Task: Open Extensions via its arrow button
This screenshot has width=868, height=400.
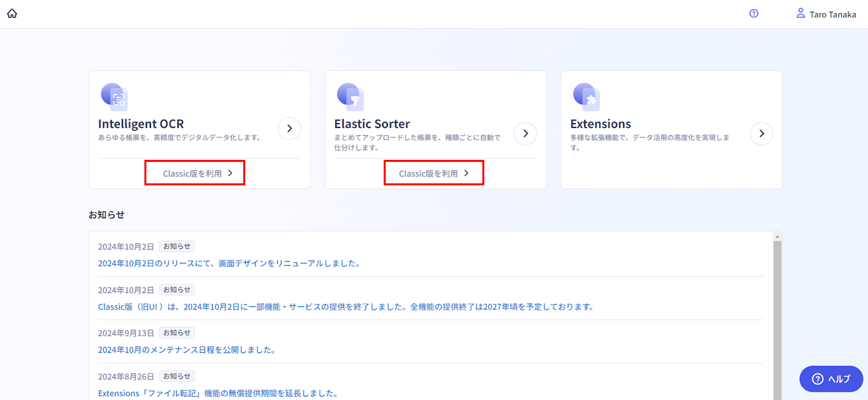Action: point(762,133)
